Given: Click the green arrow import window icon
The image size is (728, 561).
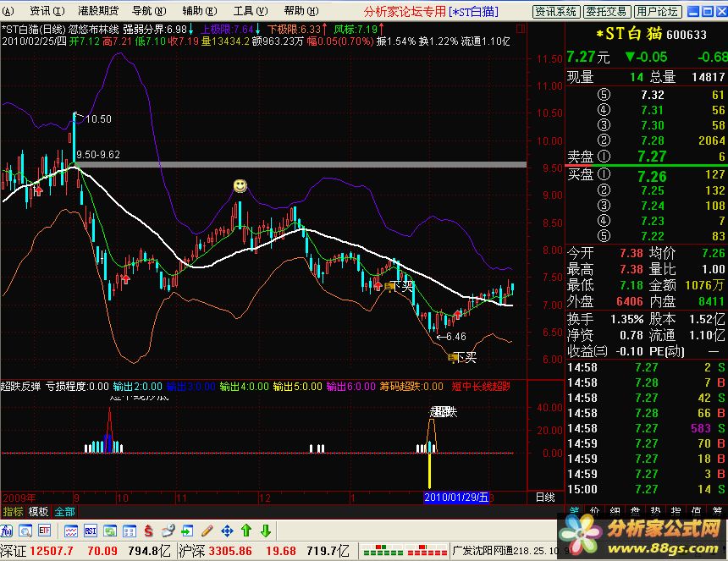Looking at the screenshot, I should point(187,531).
